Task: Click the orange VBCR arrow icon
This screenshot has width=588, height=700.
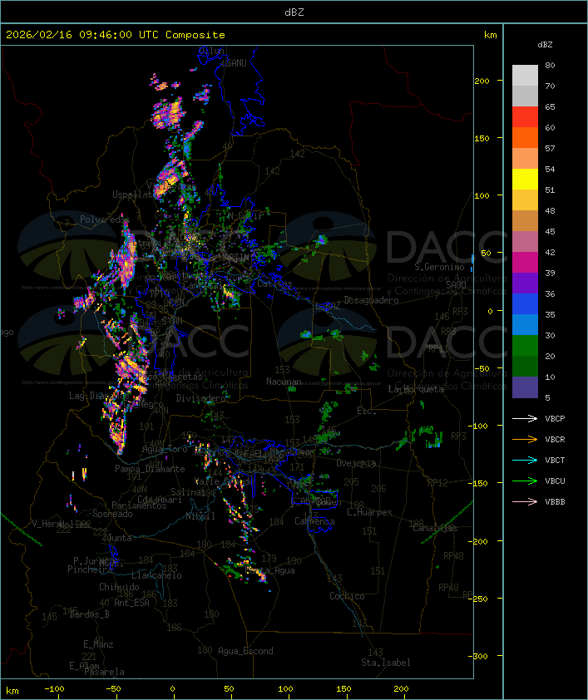Action: 525,439
